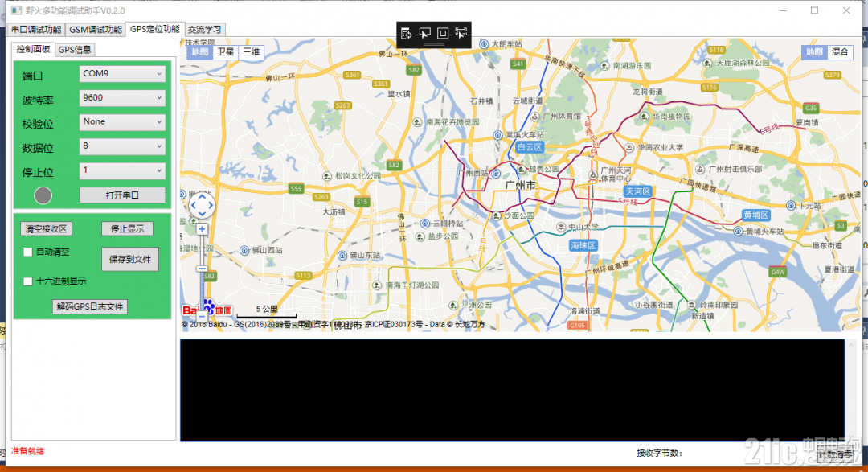Click the 白云区 district label
This screenshot has height=472, width=868.
pos(530,147)
